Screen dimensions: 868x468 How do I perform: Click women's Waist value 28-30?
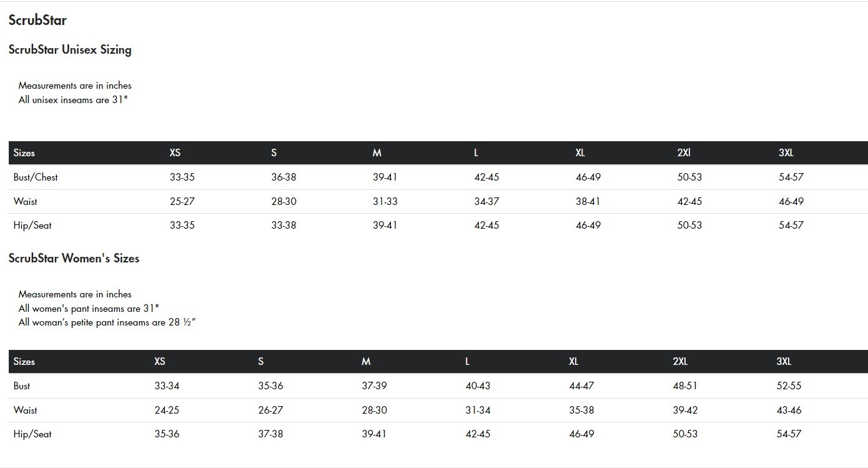(x=374, y=410)
